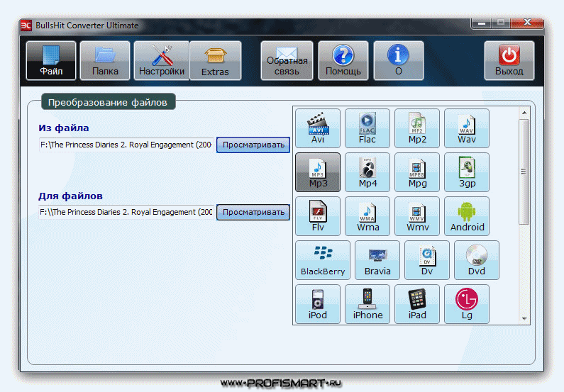Click the format list scroll-down arrow
Screen dimensions: 564x392
[524, 319]
